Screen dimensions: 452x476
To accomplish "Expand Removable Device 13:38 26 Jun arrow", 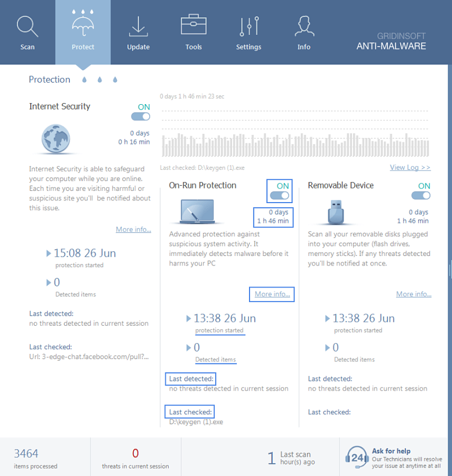I will (327, 318).
